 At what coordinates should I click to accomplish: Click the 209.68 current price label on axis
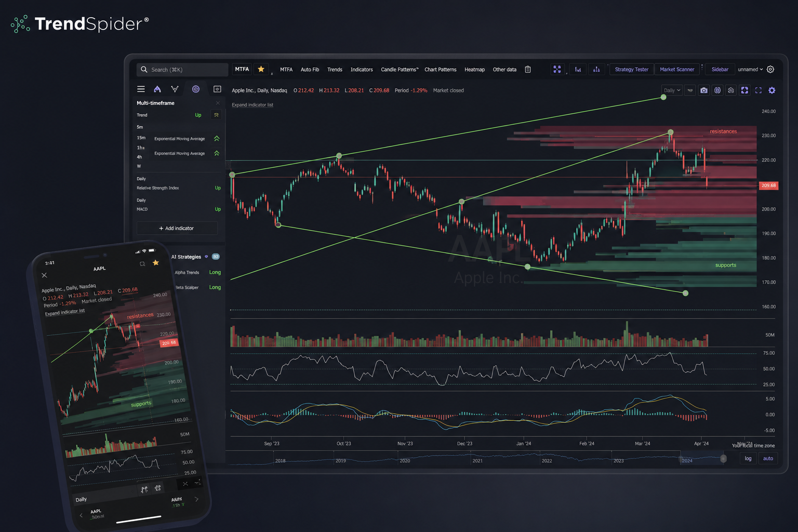tap(768, 185)
